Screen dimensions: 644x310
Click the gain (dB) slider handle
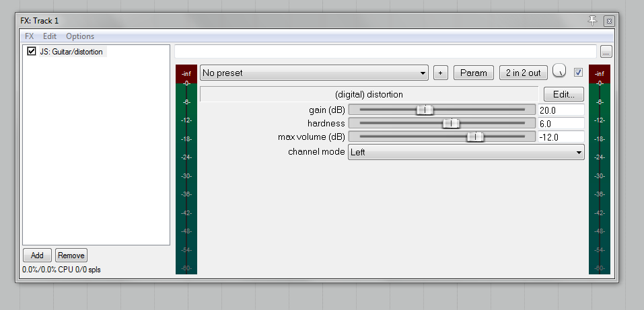[x=425, y=110]
